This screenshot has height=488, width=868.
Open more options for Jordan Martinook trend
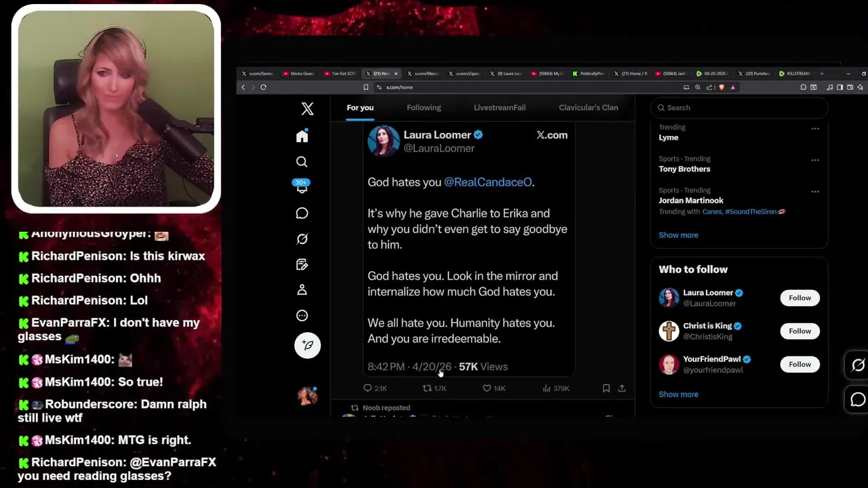tap(815, 191)
